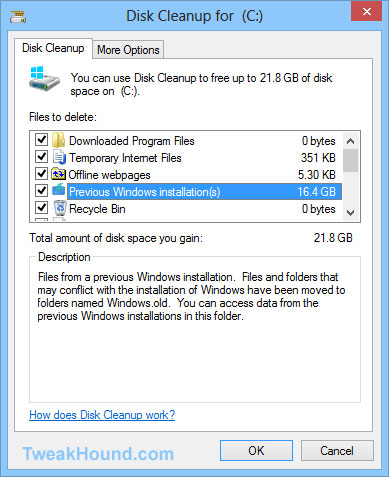Uncheck the Offline webpages checkbox
This screenshot has height=477, width=389.
pos(42,173)
